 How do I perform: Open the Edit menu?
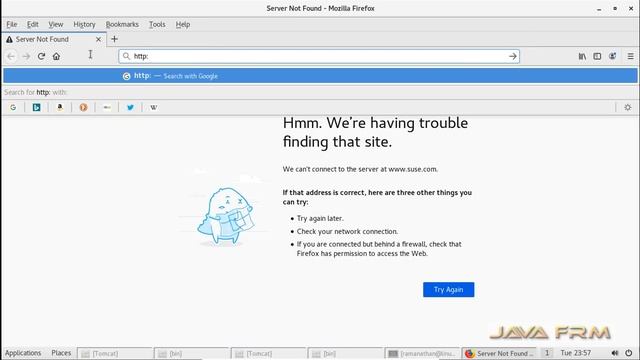[33, 24]
